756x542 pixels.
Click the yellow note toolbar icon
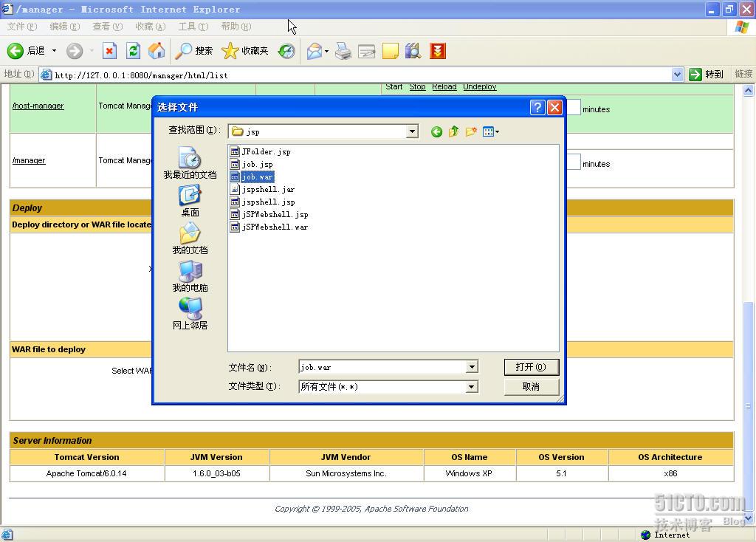[x=390, y=51]
